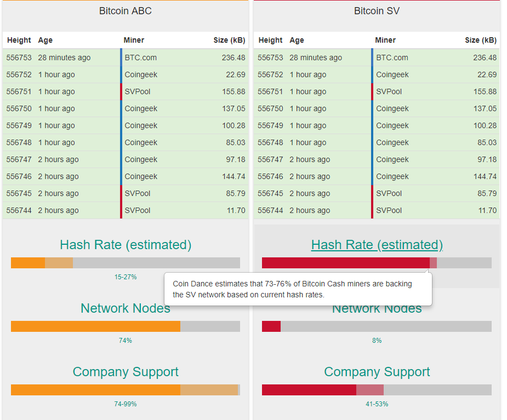The width and height of the screenshot is (507, 420).
Task: Select block height 556744 in Bitcoin SV table
Action: tap(270, 210)
